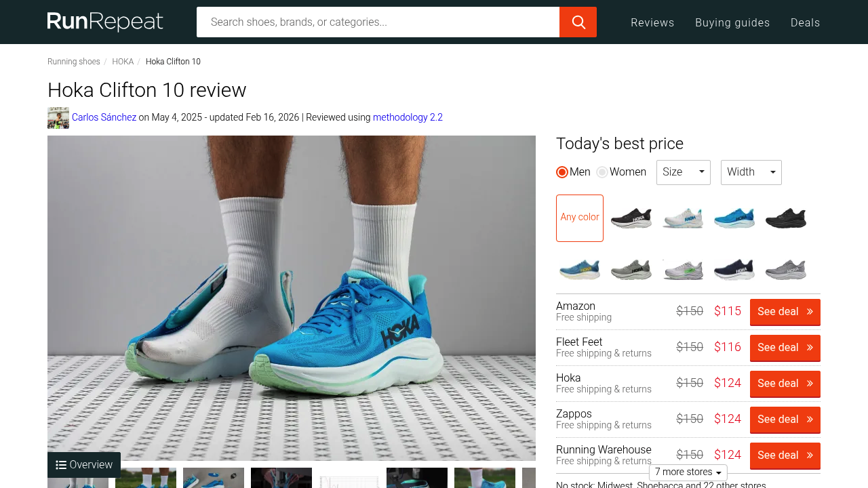The width and height of the screenshot is (868, 488).
Task: Open the third gallery thumbnail
Action: pos(214,478)
